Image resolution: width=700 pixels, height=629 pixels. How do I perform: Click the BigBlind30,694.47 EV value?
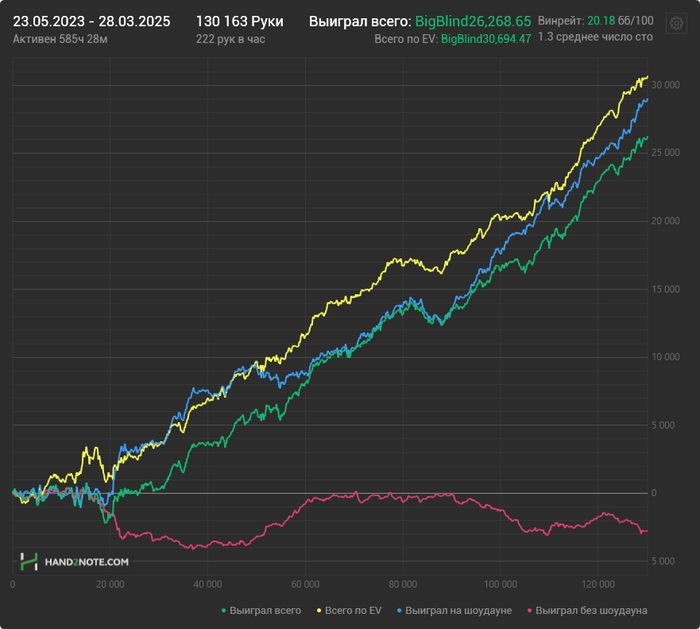[x=486, y=39]
